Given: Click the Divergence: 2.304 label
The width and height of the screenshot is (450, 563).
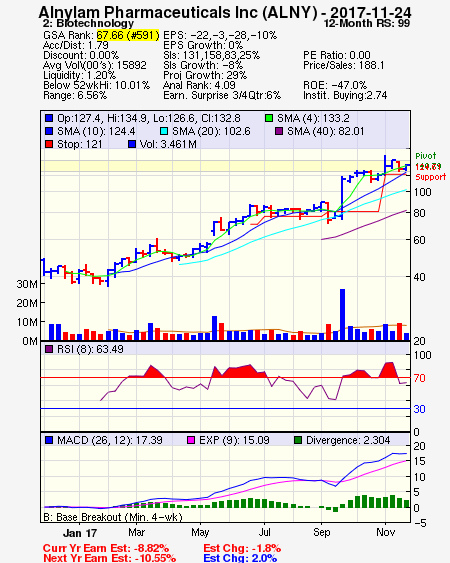Looking at the screenshot, I should (348, 440).
